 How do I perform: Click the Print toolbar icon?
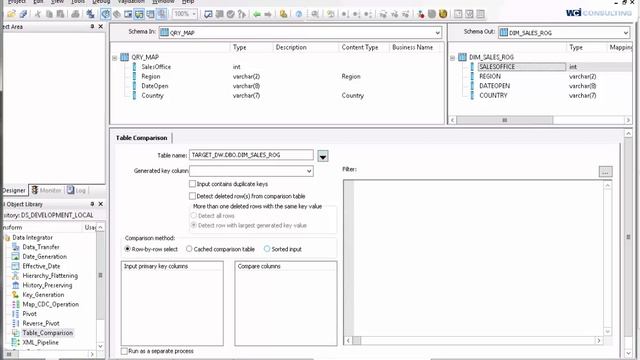pyautogui.click(x=75, y=14)
